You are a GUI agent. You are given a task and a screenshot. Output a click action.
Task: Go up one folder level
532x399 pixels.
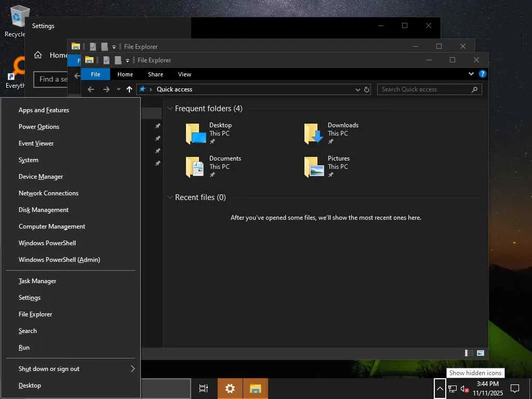point(129,89)
